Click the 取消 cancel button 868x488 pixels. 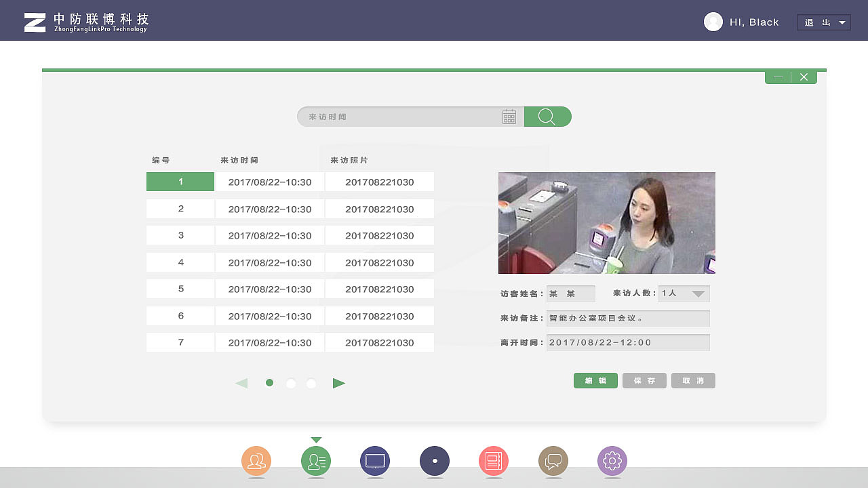[x=693, y=381]
